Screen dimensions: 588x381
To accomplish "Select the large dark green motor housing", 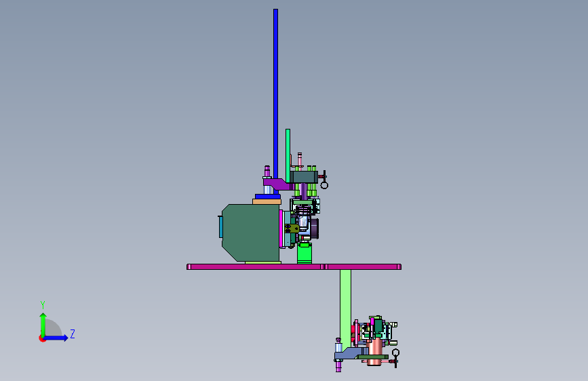I will pyautogui.click(x=251, y=233).
